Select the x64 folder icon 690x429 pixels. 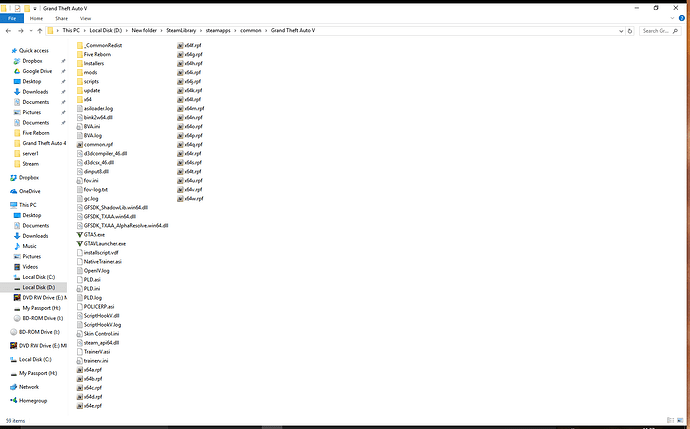tap(80, 99)
